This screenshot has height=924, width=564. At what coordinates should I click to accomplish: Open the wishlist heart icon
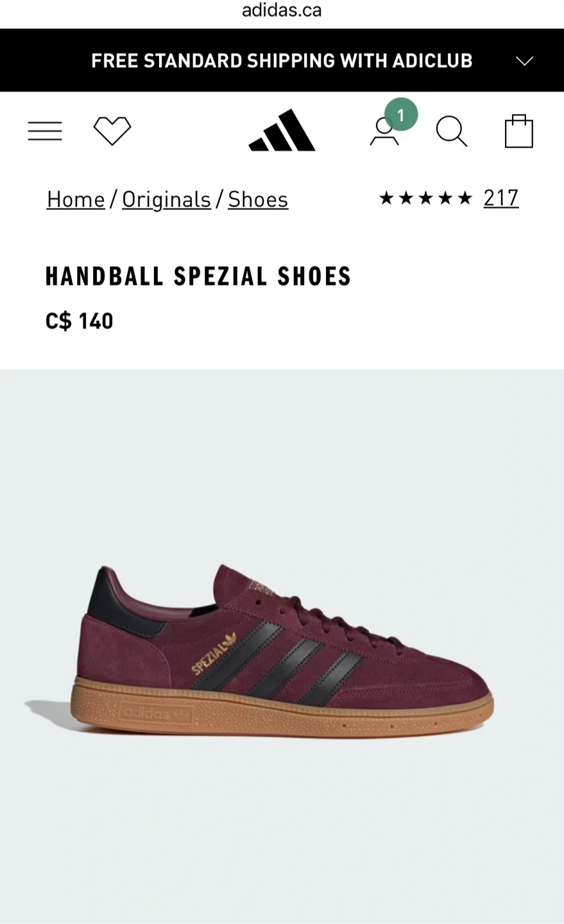[x=112, y=131]
